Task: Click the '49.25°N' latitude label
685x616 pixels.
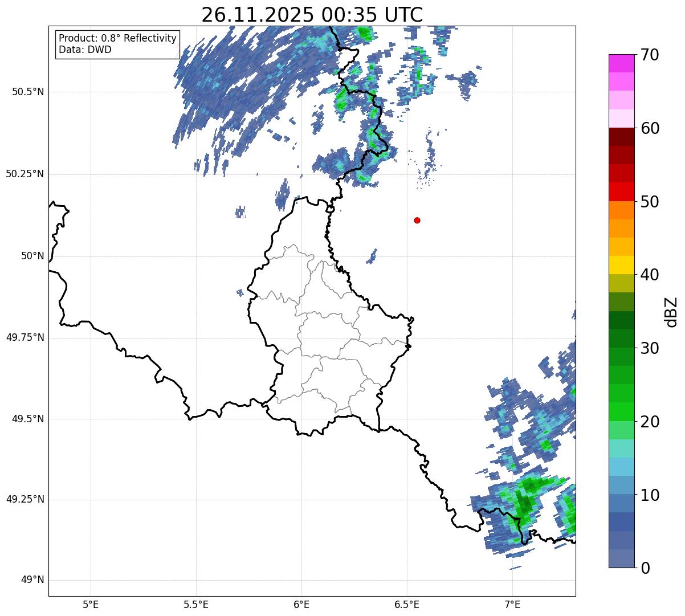Action: (x=25, y=500)
